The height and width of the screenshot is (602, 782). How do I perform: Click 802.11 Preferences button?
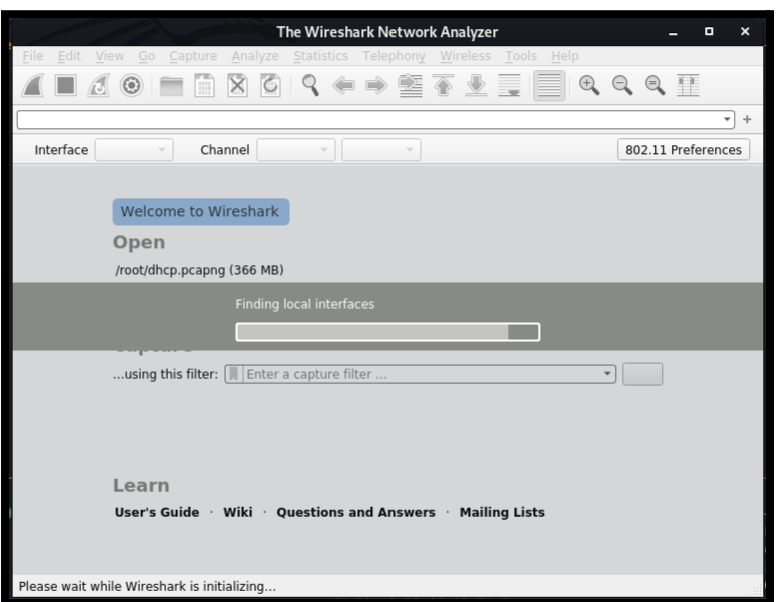pyautogui.click(x=683, y=150)
